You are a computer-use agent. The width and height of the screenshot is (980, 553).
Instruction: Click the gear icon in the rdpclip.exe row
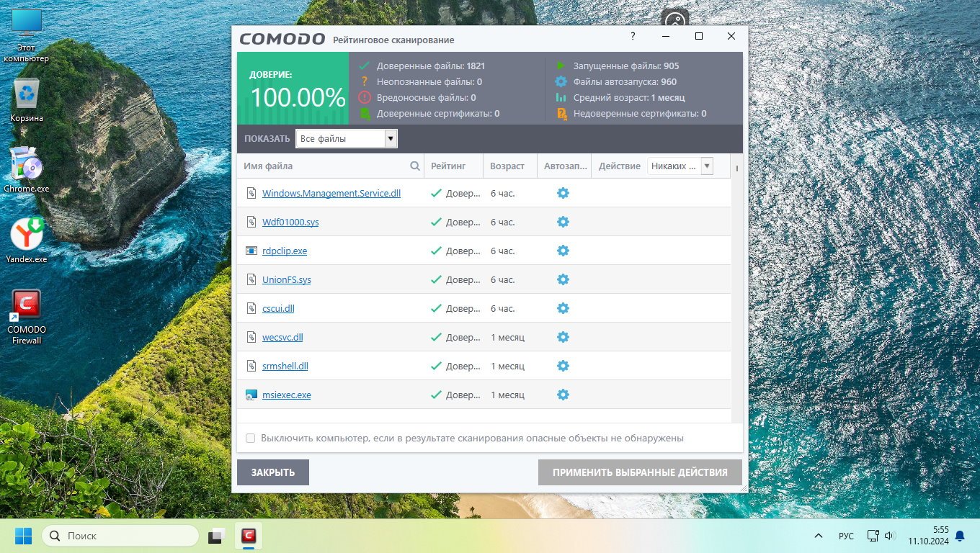point(563,251)
